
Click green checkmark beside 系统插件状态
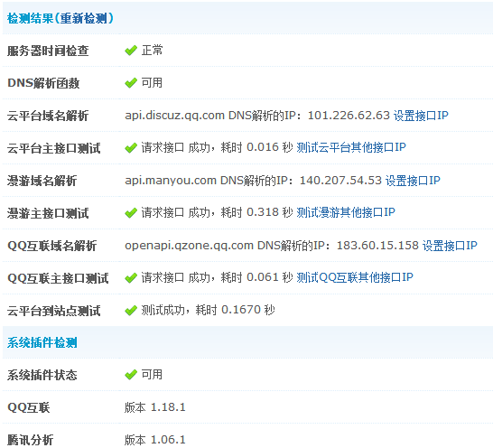[131, 375]
